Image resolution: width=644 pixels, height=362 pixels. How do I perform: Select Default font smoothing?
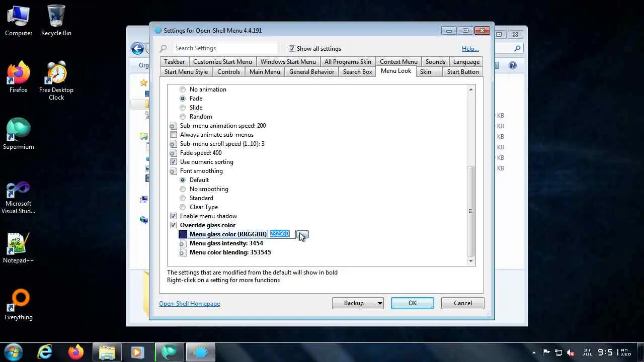coord(183,180)
